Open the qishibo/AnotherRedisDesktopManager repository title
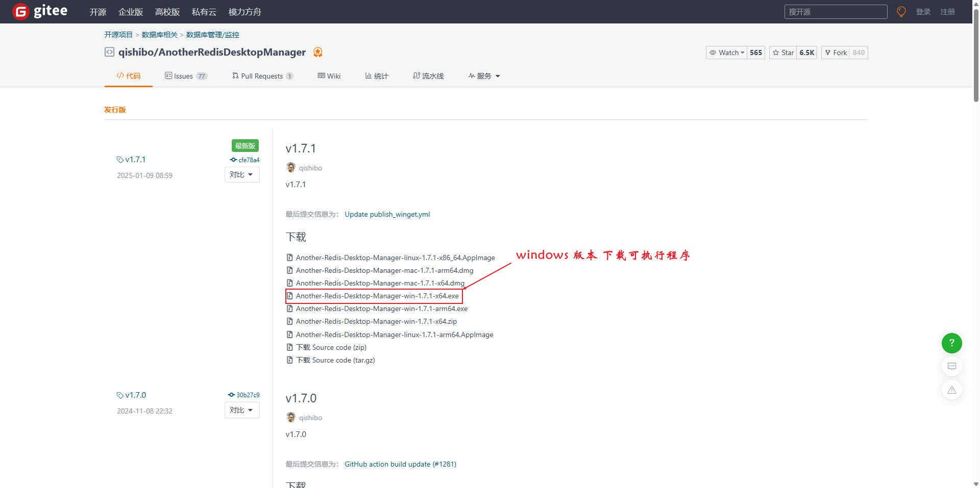980x488 pixels. [212, 52]
